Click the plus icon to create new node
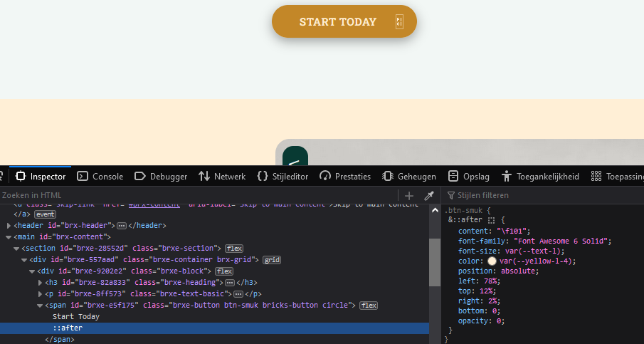Viewport: 644px width, 344px height. [409, 196]
